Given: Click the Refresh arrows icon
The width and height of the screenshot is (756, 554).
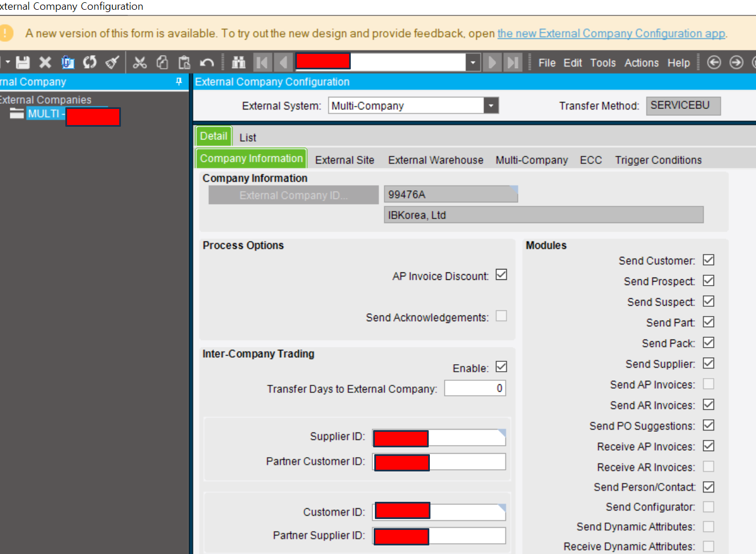Looking at the screenshot, I should [90, 63].
